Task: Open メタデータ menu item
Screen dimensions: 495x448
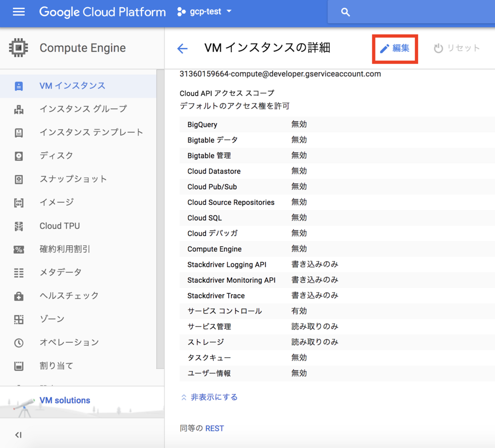Action: 78,273
